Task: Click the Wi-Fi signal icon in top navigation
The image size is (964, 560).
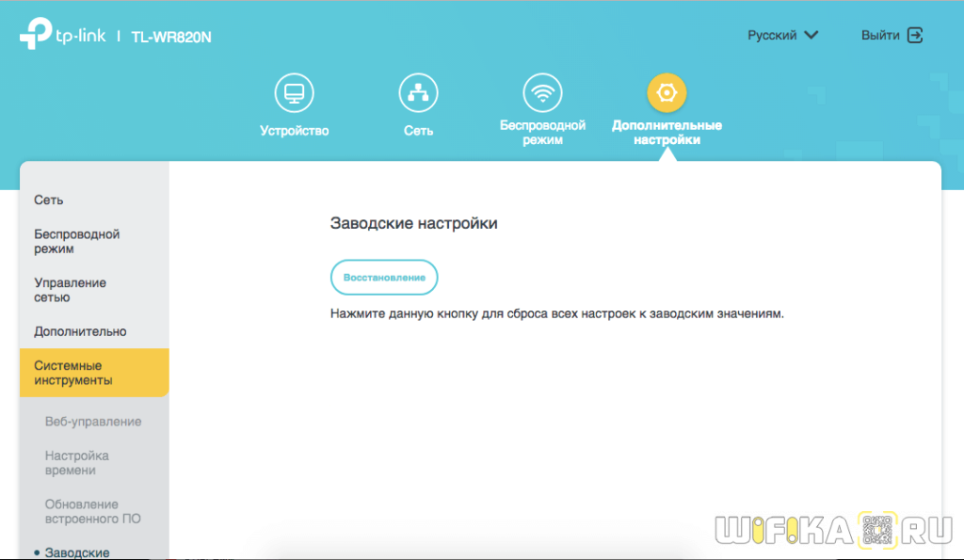Action: pyautogui.click(x=542, y=92)
